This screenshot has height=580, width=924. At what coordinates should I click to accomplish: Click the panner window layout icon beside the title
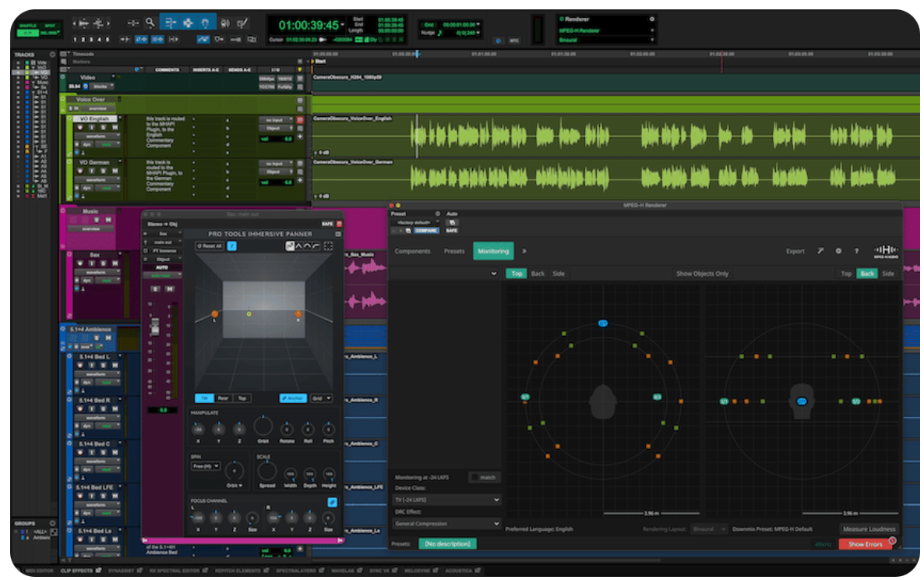tap(338, 234)
